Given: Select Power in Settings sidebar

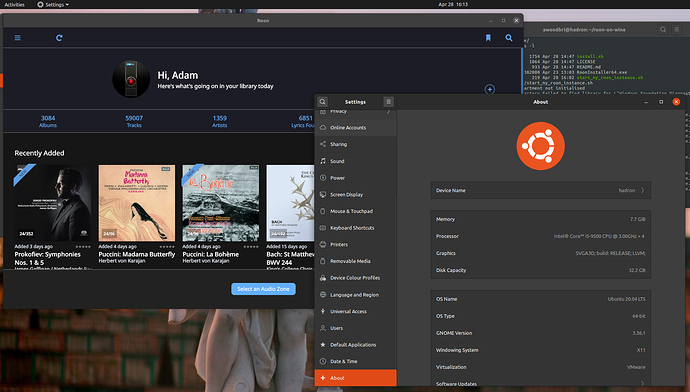Looking at the screenshot, I should click(x=356, y=178).
